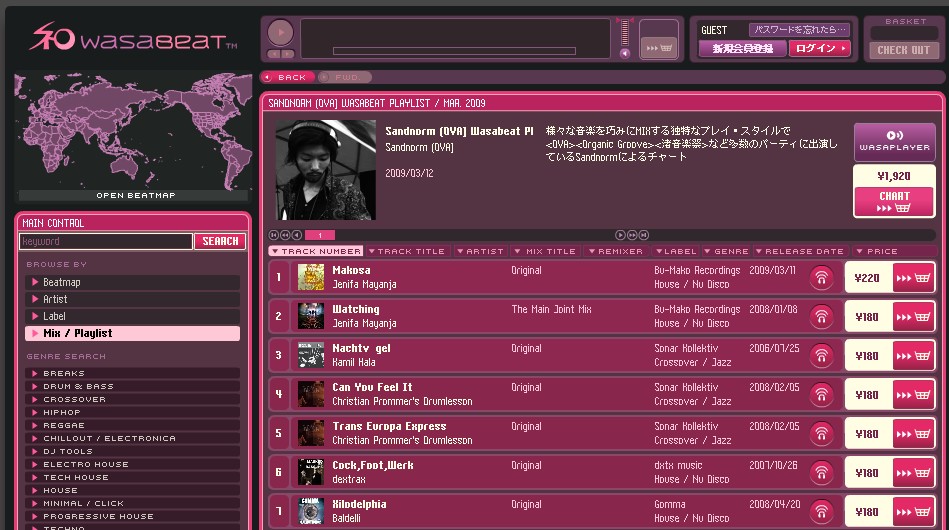Expand the DRUM & BASS genre
The height and width of the screenshot is (530, 949).
pyautogui.click(x=133, y=386)
